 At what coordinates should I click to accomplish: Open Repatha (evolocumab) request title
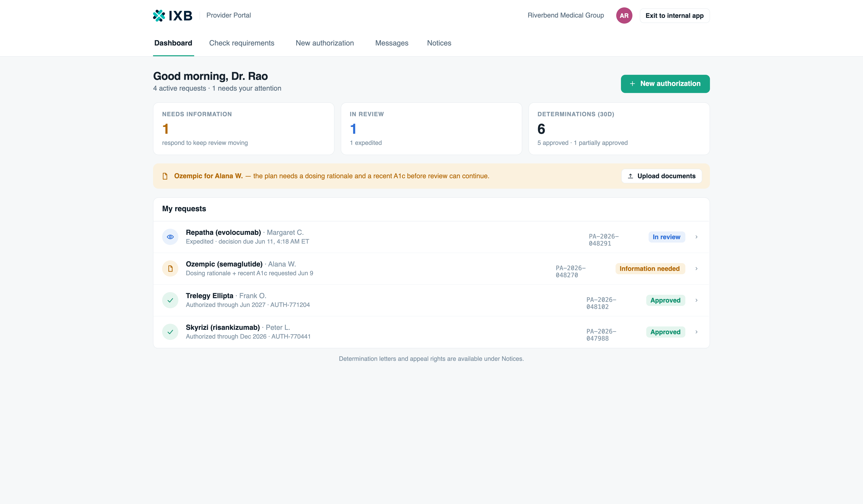(223, 232)
